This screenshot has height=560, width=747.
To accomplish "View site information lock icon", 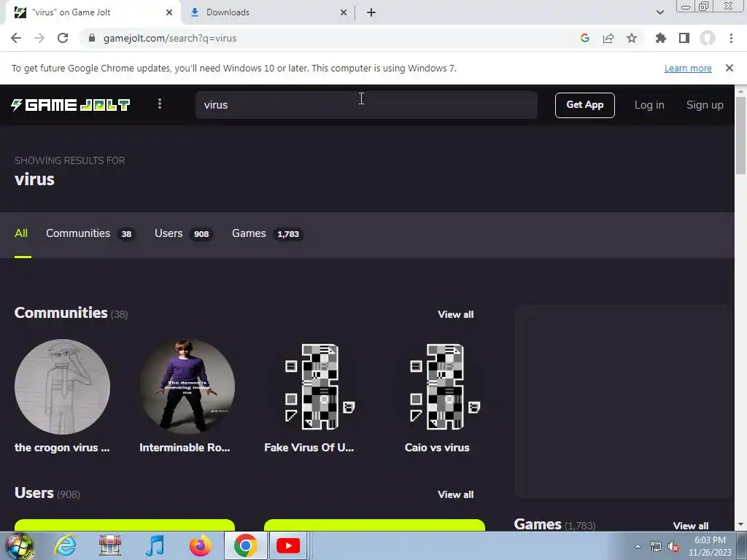I will (x=92, y=38).
